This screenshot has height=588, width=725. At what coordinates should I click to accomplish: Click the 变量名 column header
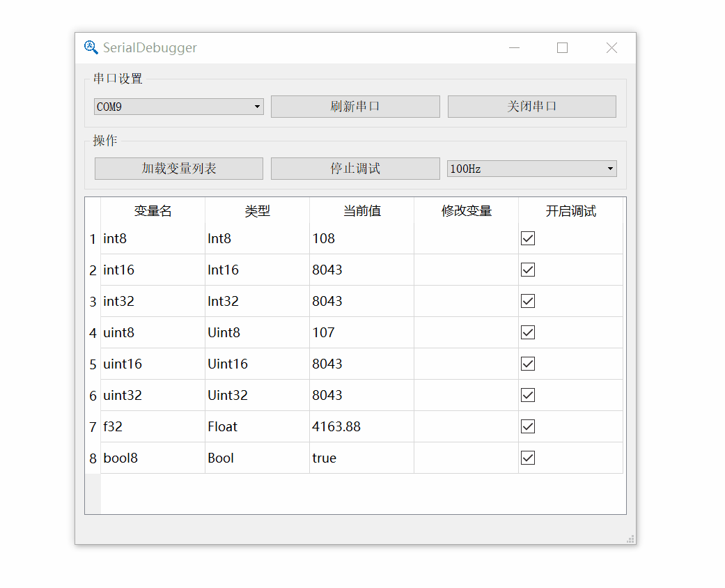(153, 211)
